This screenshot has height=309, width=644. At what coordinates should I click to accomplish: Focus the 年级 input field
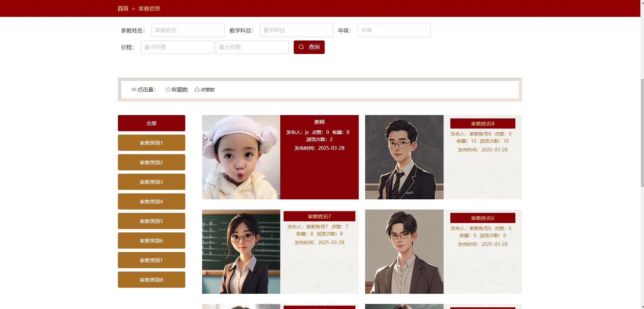pyautogui.click(x=394, y=30)
